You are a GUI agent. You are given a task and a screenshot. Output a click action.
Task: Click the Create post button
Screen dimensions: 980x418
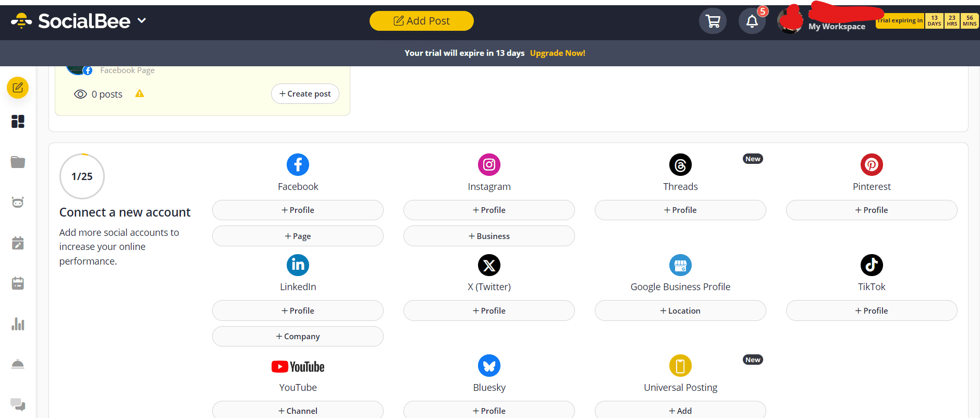coord(305,94)
